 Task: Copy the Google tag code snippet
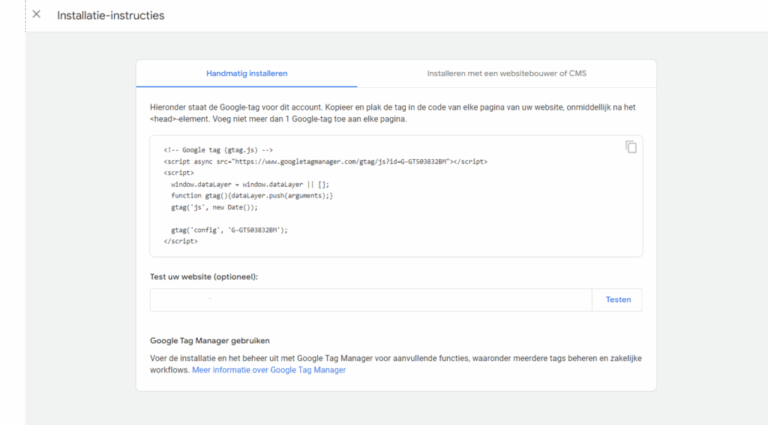(631, 147)
